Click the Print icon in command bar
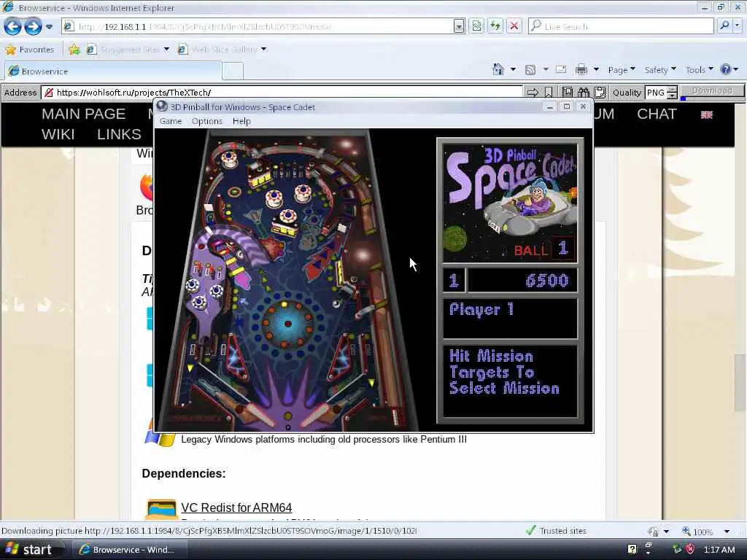Viewport: 747px width, 560px height. click(x=581, y=70)
